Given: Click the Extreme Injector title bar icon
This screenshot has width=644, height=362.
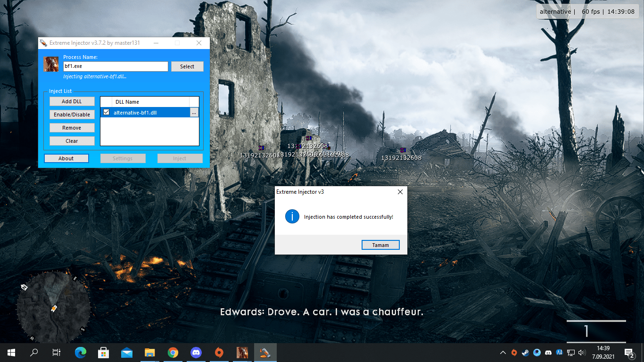Looking at the screenshot, I should 43,43.
